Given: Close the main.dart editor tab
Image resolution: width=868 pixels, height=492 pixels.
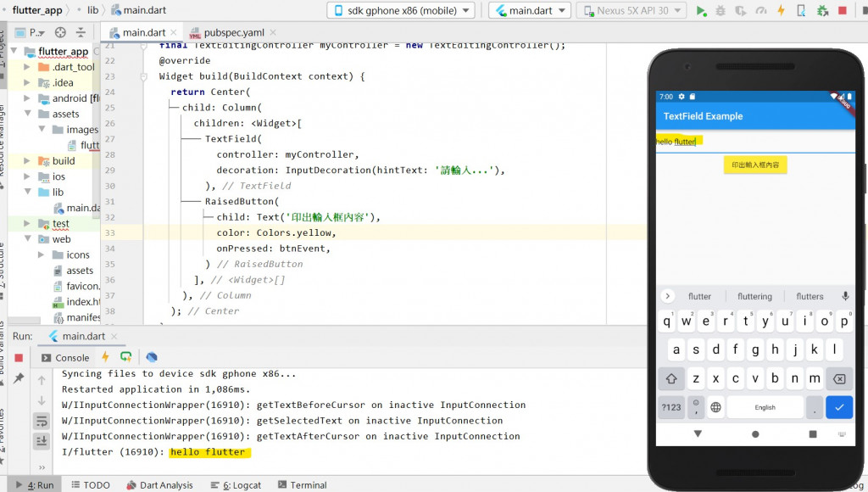Looking at the screenshot, I should coord(174,33).
